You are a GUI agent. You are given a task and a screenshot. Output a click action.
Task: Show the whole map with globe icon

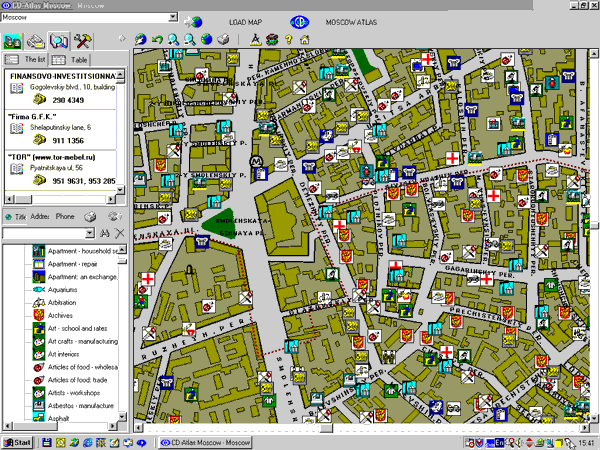206,39
